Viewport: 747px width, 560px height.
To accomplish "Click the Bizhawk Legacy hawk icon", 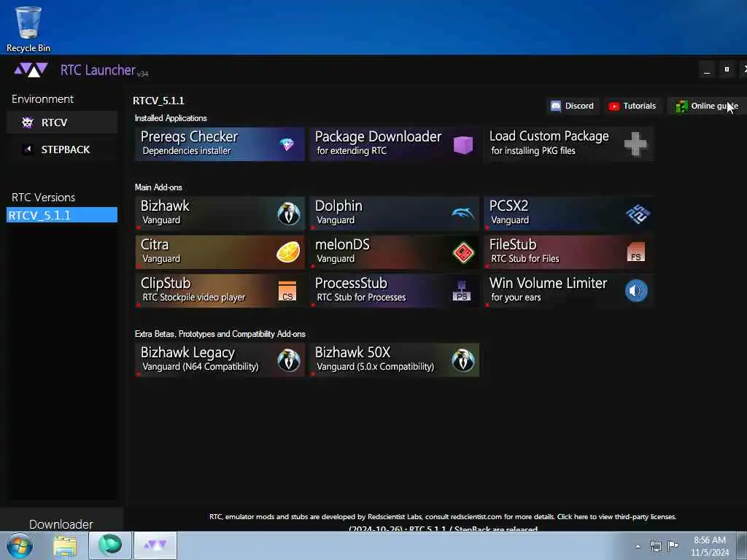I will coord(289,360).
